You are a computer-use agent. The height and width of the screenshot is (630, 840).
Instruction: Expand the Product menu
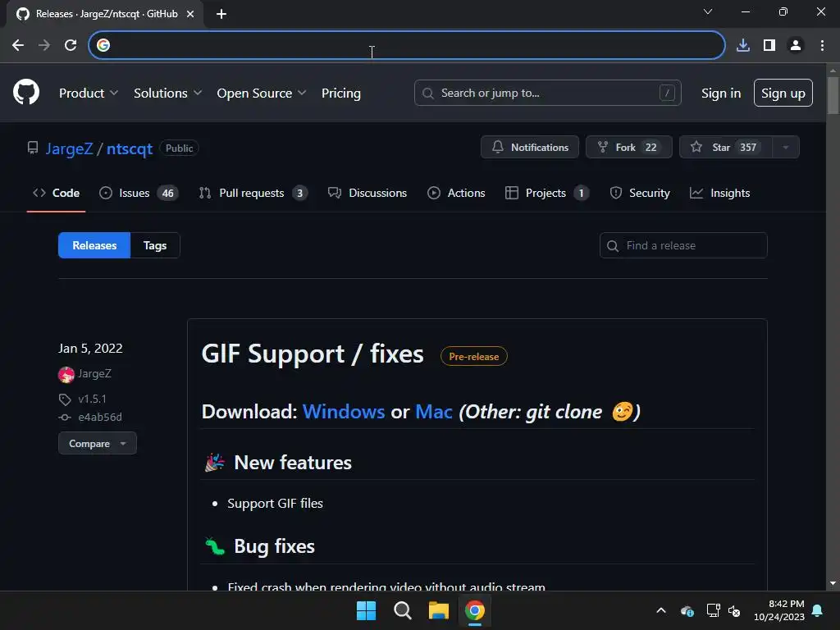click(x=89, y=93)
